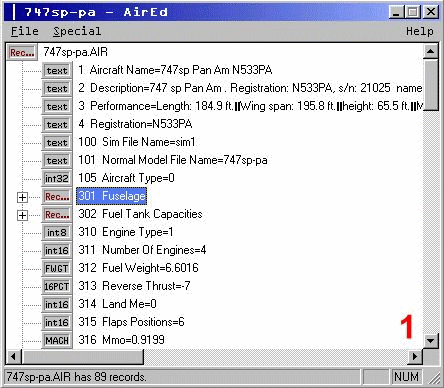This screenshot has width=444, height=388.
Task: Click the window resize grip in status bar
Action: coord(433,378)
